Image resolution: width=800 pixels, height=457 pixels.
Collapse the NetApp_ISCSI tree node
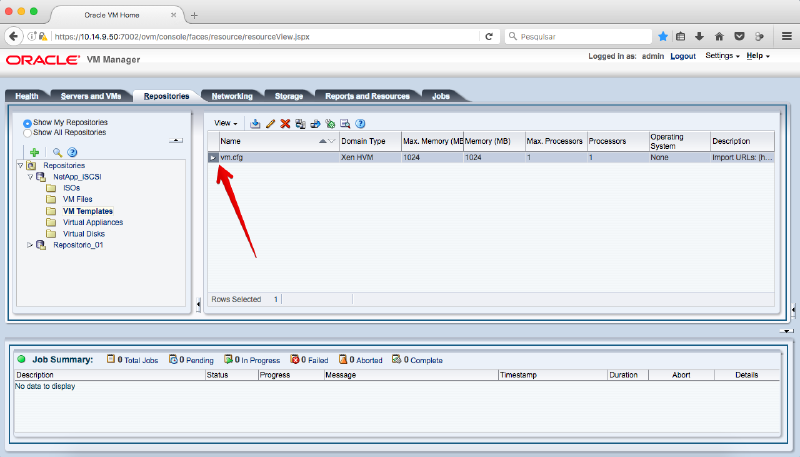click(x=30, y=176)
